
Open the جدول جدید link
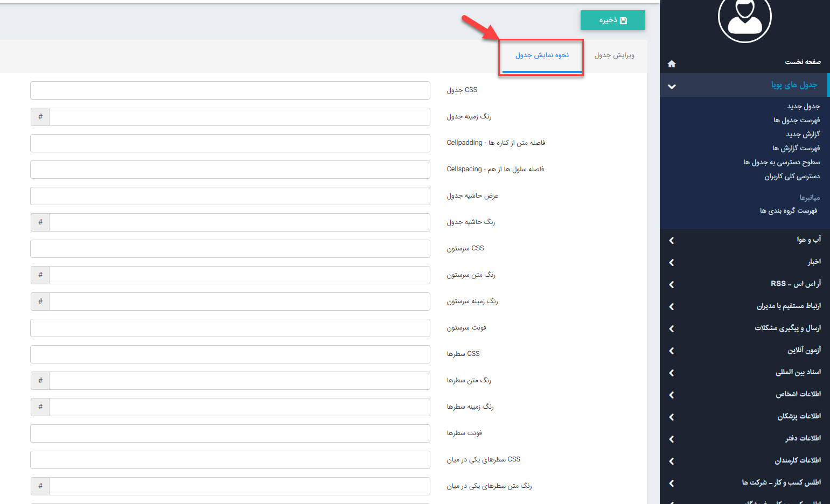(x=803, y=107)
